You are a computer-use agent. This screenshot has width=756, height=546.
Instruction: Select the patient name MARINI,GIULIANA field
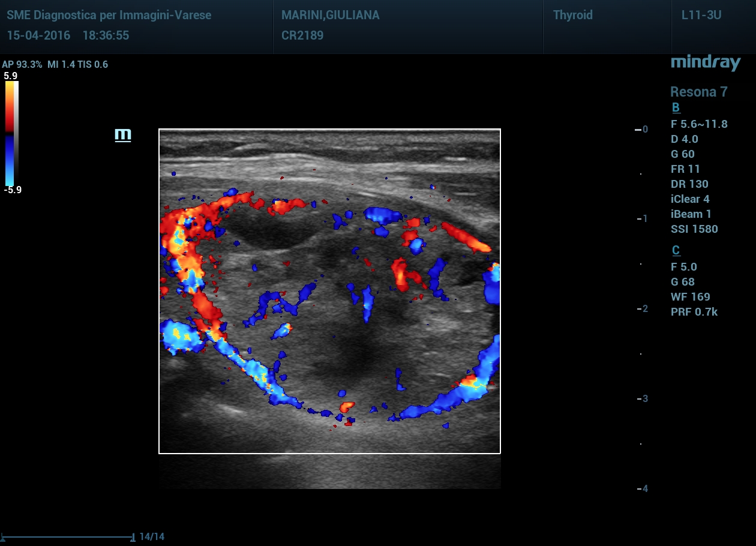click(x=330, y=16)
